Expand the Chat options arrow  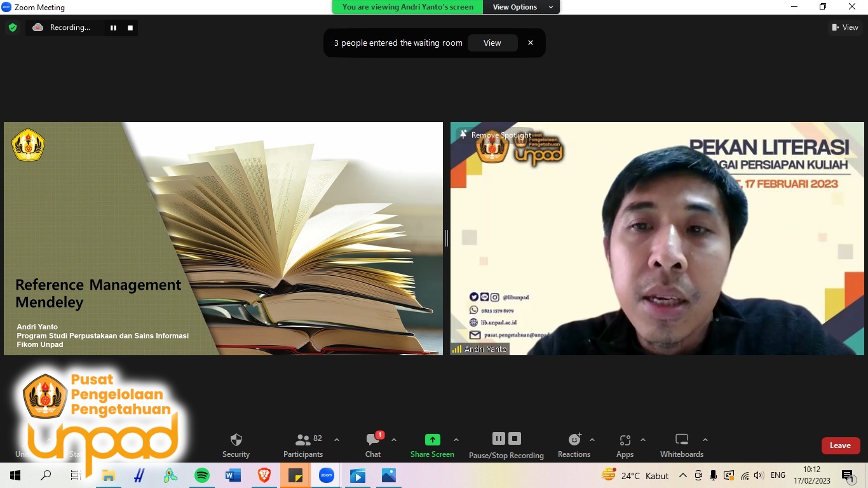tap(394, 440)
